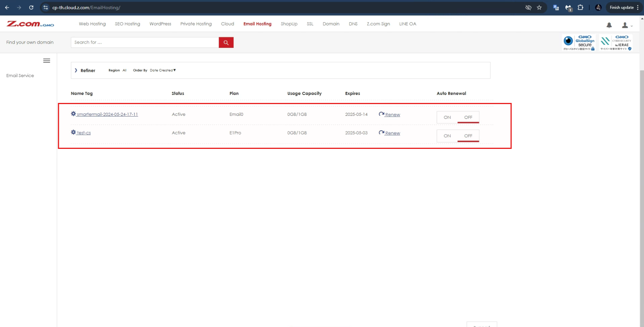
Task: Go to Z.com Sign
Action: click(x=378, y=24)
